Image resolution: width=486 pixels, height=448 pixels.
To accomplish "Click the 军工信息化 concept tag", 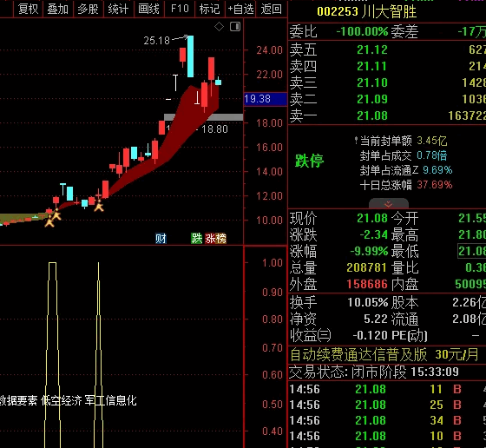I will pyautogui.click(x=111, y=400).
